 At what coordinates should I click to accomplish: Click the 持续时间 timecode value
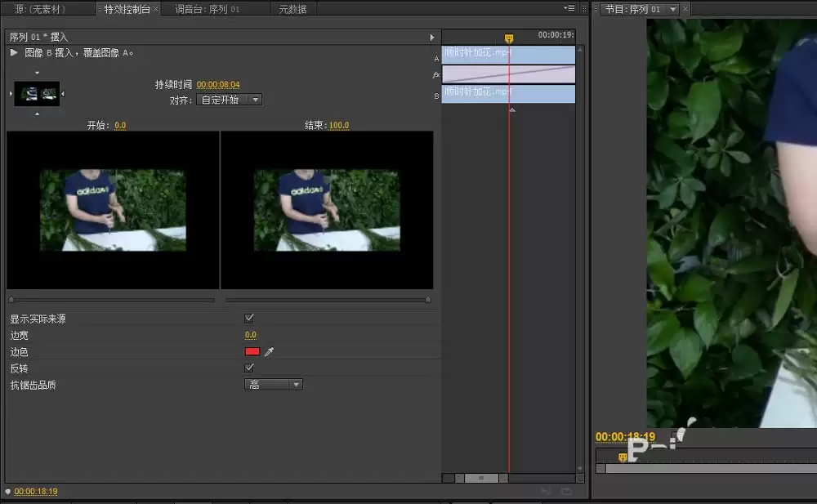point(218,84)
